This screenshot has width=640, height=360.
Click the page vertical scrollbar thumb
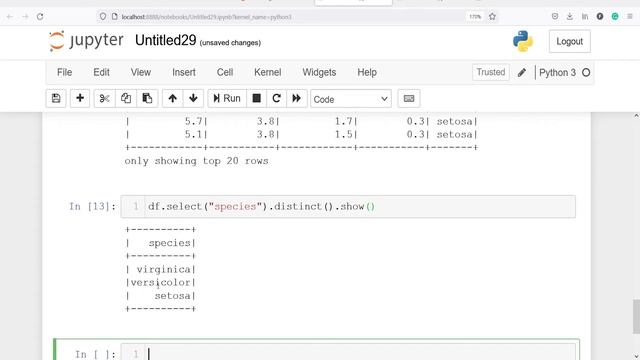tap(636, 317)
